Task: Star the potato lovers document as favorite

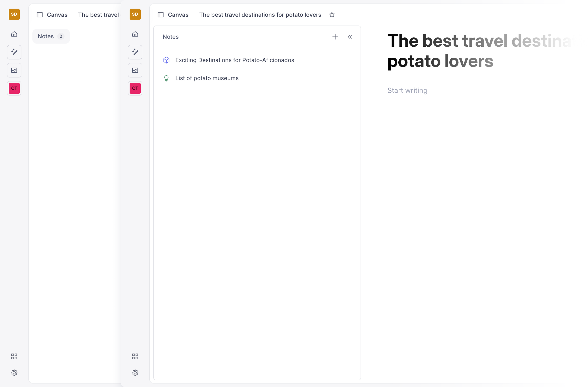Action: pos(332,15)
